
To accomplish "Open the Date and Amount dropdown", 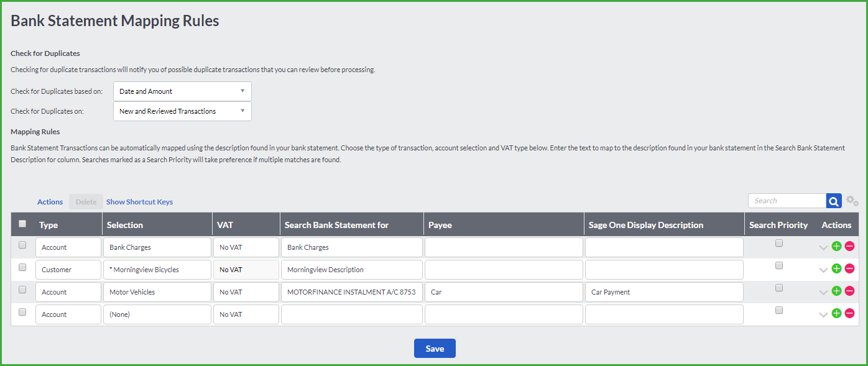I will 182,91.
